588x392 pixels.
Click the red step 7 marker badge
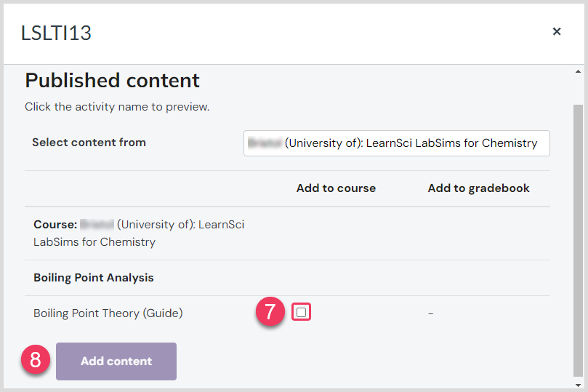pos(270,311)
